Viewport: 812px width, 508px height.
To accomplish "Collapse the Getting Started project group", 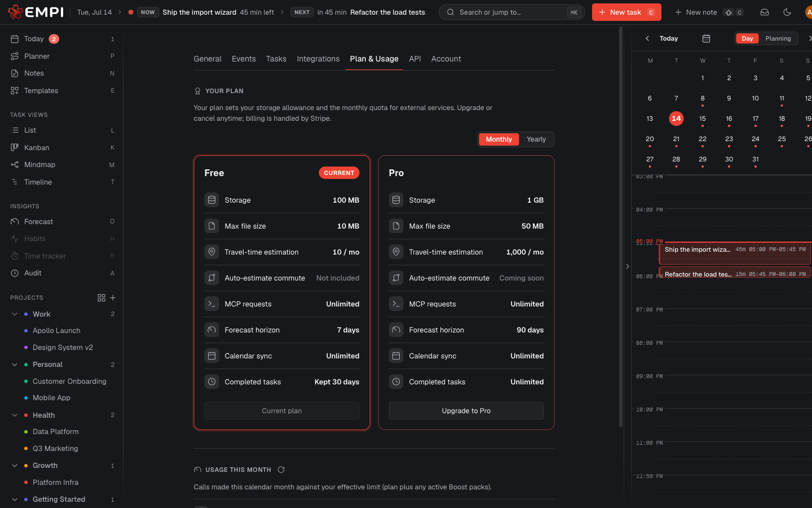I will [x=15, y=500].
